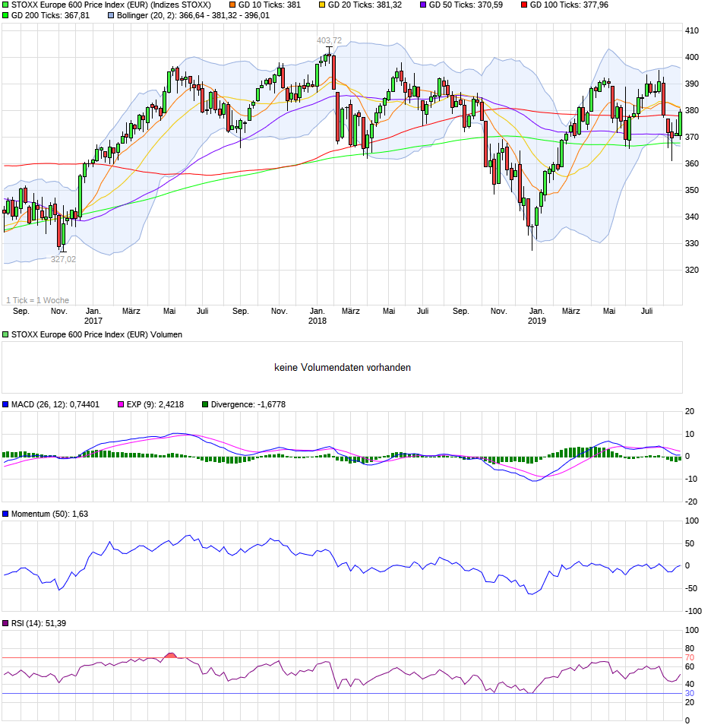The height and width of the screenshot is (728, 714).
Task: Click the STOXX volume green color swatch
Action: pos(5,333)
